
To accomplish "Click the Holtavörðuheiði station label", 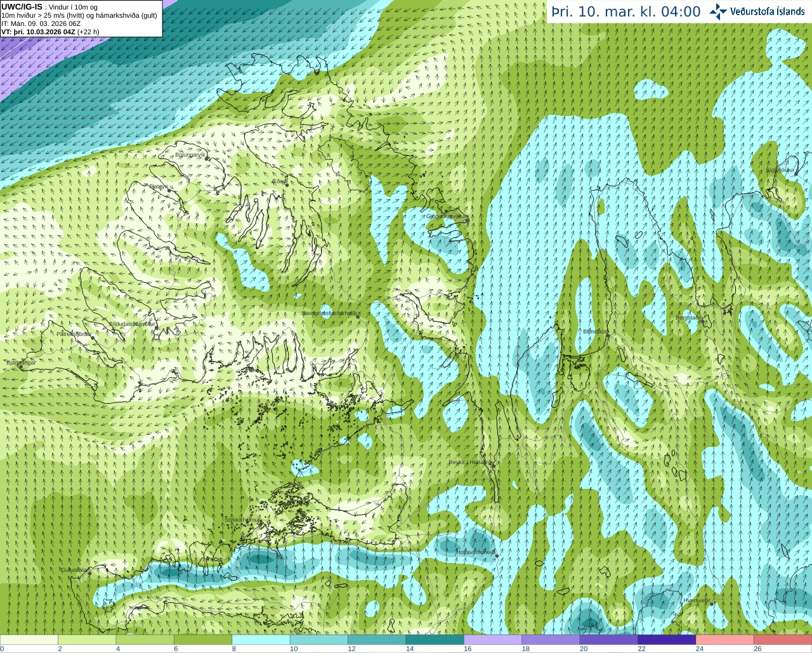I will [476, 552].
